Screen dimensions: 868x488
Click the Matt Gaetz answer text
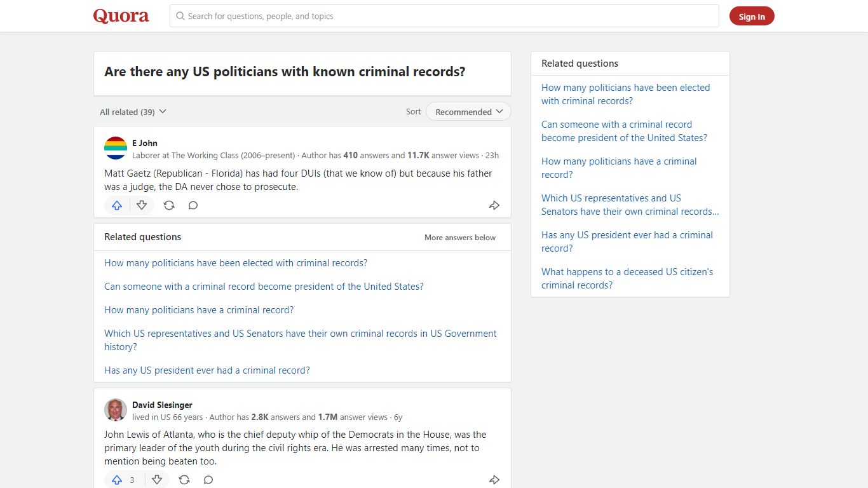(298, 180)
